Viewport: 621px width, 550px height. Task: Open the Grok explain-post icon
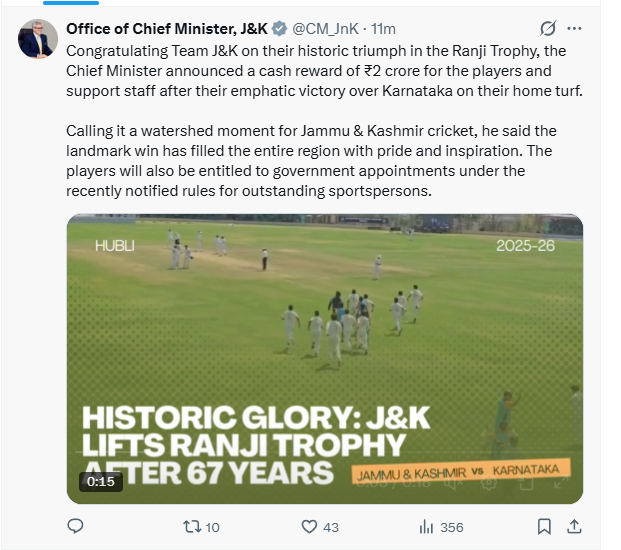[x=547, y=28]
